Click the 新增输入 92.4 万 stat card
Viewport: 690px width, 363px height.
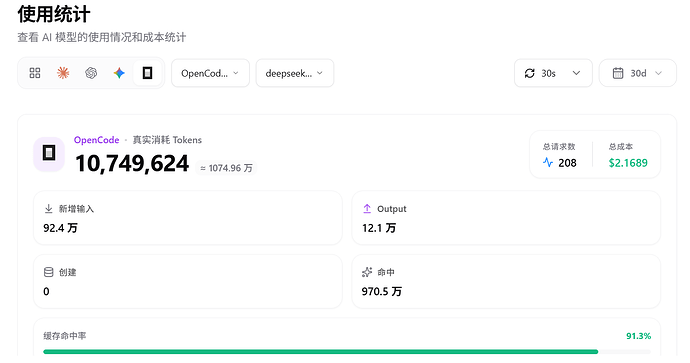click(x=188, y=218)
